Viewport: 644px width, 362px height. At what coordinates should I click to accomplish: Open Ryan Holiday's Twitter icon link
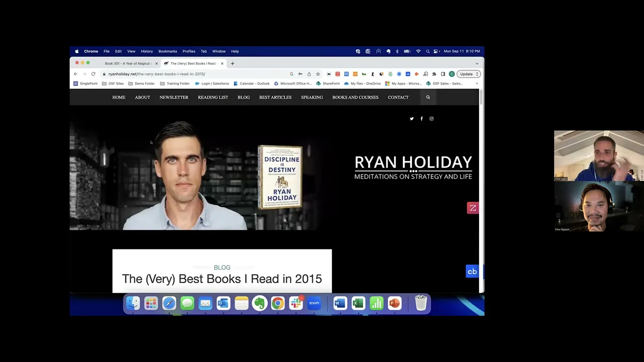tap(412, 119)
